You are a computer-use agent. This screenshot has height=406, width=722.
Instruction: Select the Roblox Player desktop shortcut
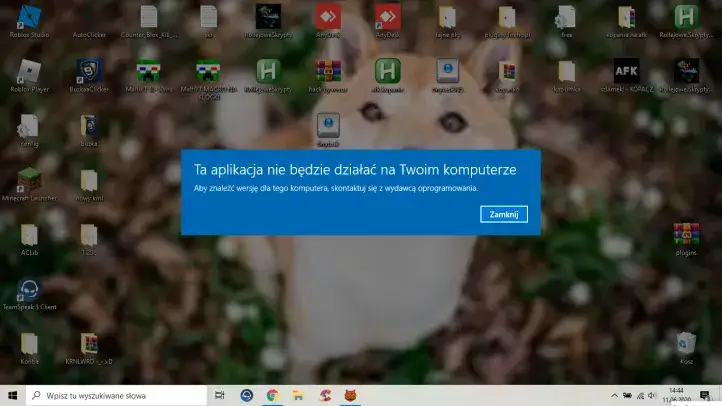(x=29, y=76)
